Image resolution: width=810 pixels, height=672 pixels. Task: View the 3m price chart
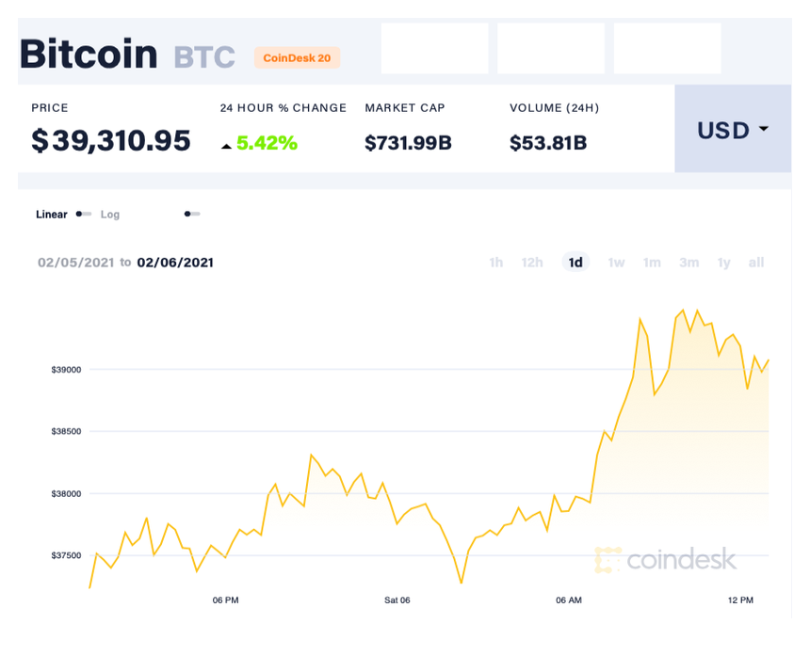[x=688, y=263]
